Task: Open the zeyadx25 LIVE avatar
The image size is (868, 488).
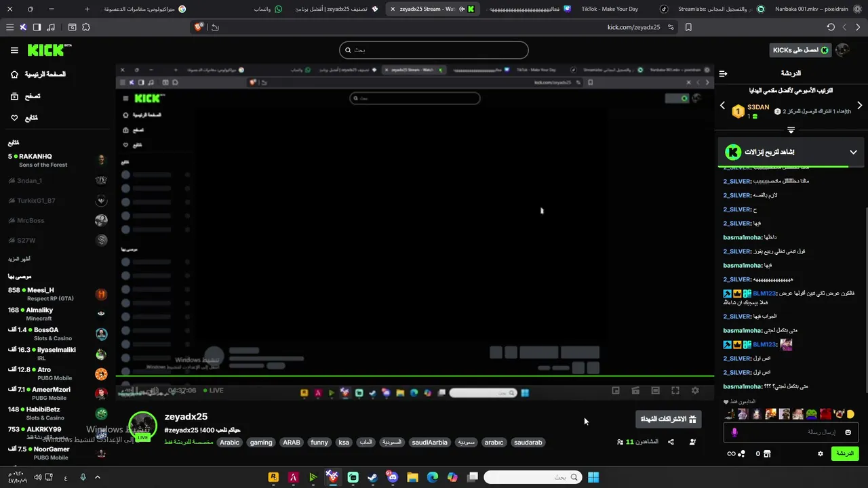Action: (142, 426)
